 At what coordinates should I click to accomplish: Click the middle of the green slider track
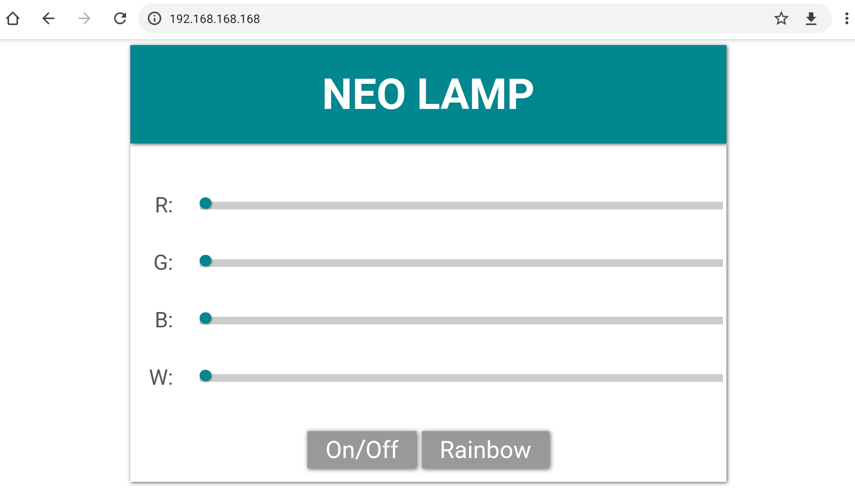[461, 263]
